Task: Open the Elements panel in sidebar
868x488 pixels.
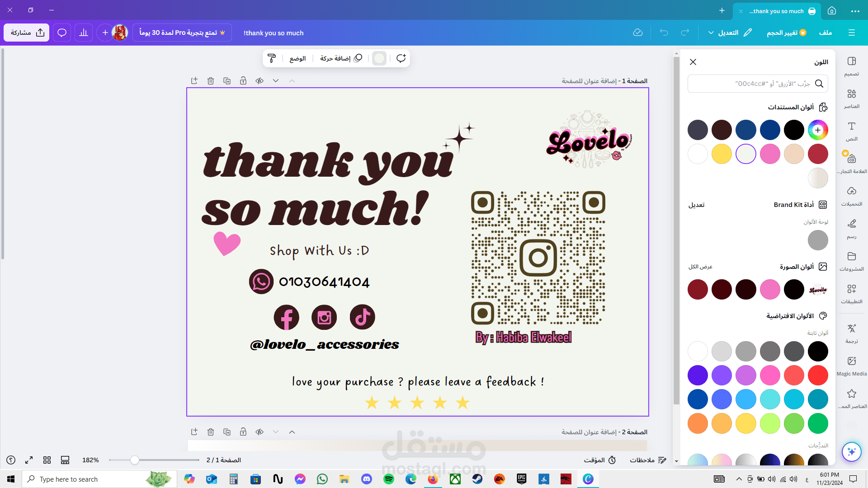Action: tap(852, 99)
